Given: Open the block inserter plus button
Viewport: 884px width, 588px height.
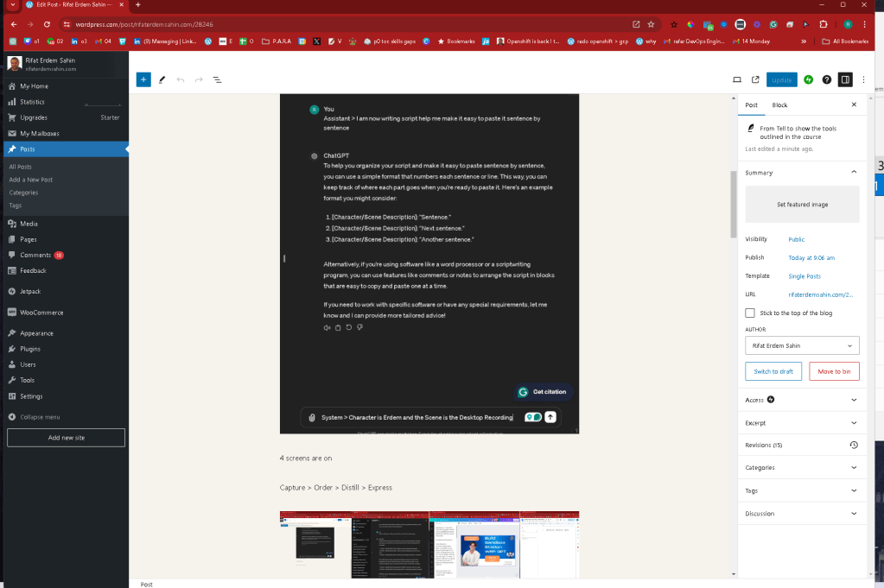Looking at the screenshot, I should tap(143, 80).
